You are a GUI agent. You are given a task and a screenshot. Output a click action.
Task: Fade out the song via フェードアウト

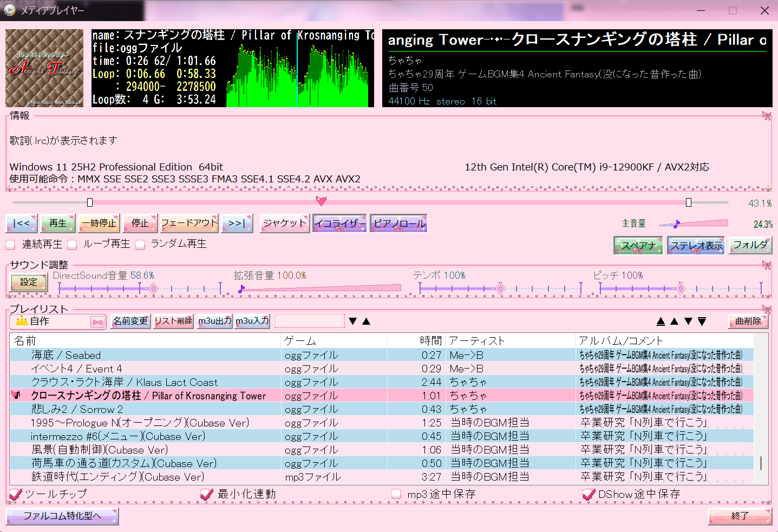(189, 223)
